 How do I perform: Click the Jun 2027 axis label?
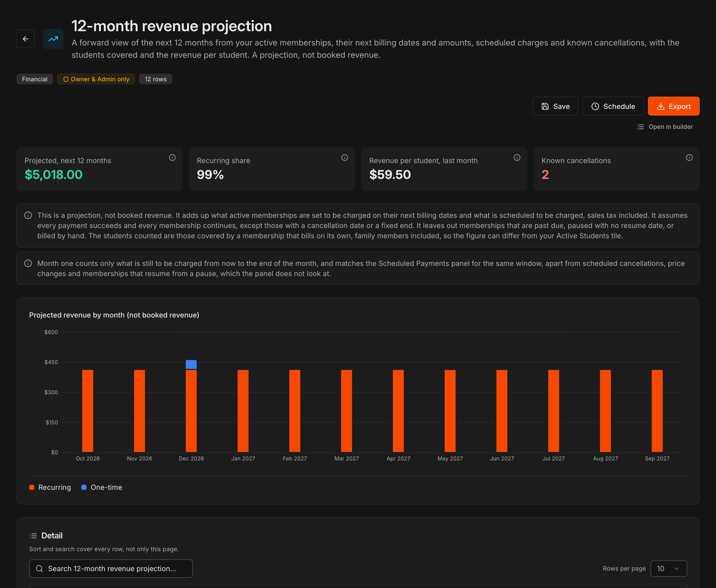[x=502, y=459]
